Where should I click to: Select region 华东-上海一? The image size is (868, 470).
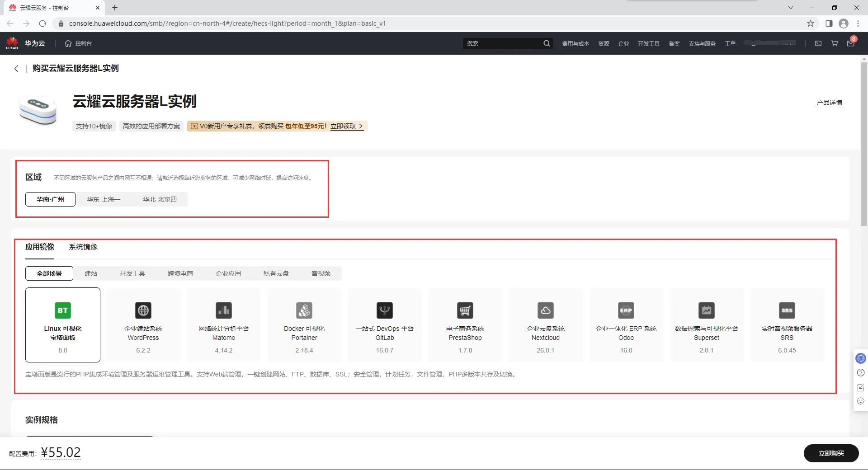click(104, 199)
